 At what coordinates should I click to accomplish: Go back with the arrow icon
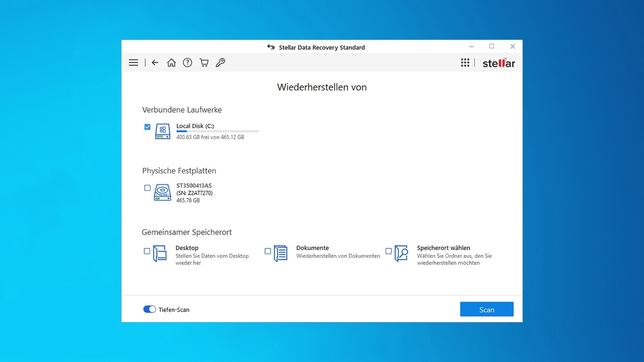click(x=155, y=63)
